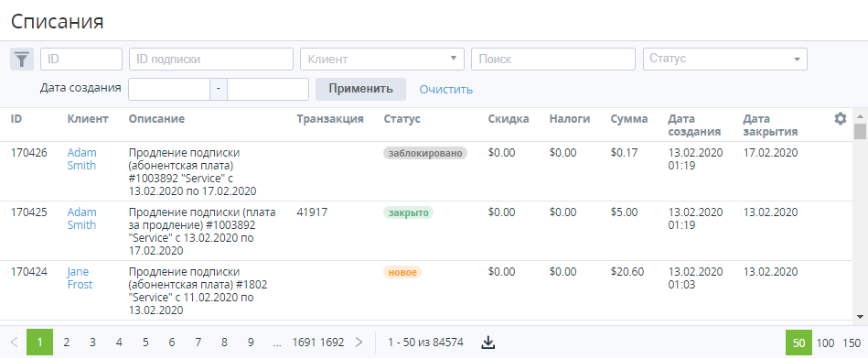
Task: Select 50 rows per page
Action: (x=798, y=343)
